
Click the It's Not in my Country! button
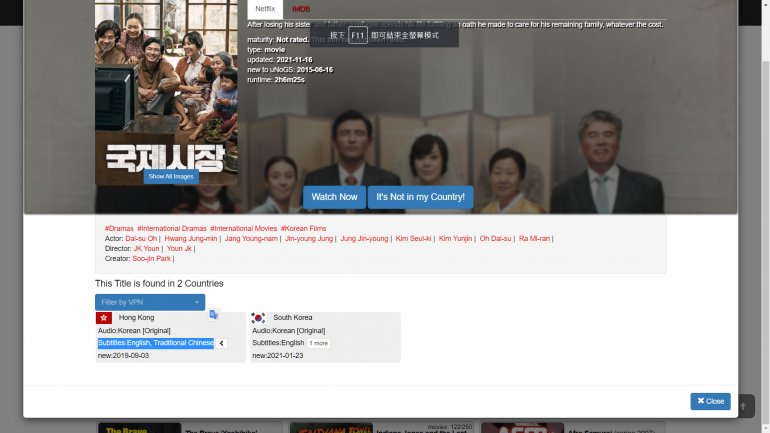pos(420,197)
